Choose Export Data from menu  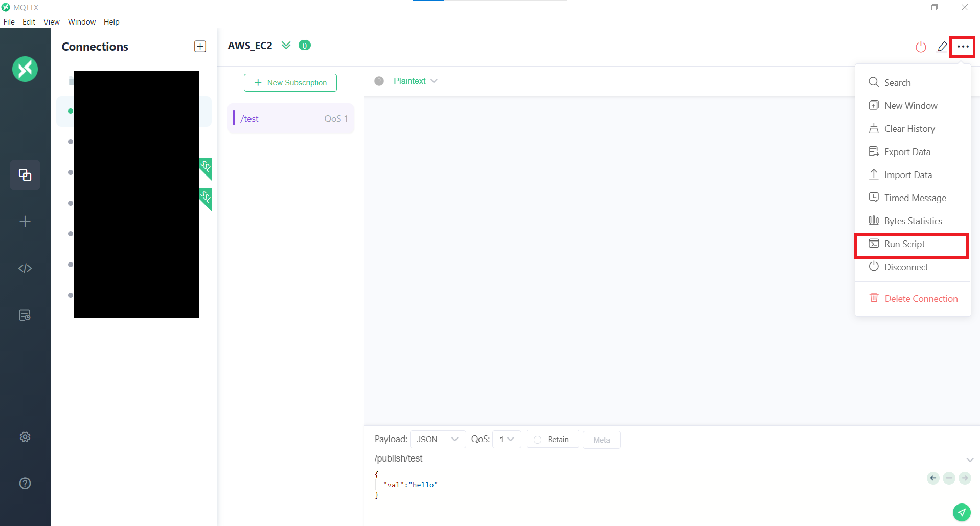pyautogui.click(x=913, y=151)
